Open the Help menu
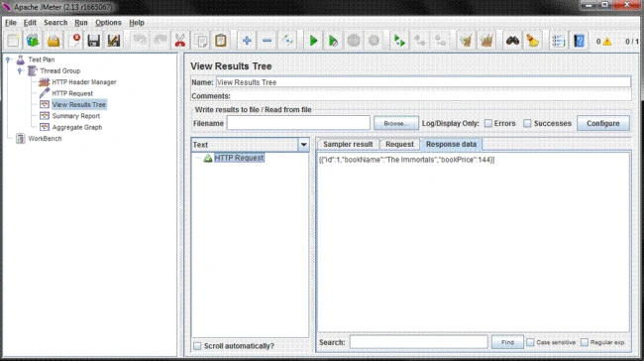 tap(137, 23)
